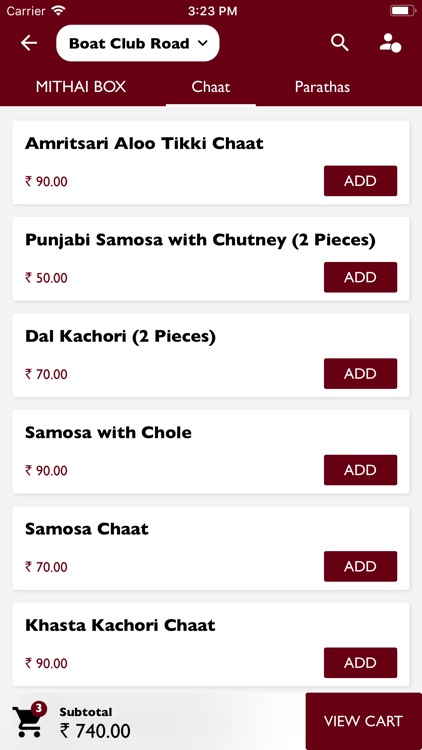
Task: Add Samosa with Chole
Action: pyautogui.click(x=360, y=470)
